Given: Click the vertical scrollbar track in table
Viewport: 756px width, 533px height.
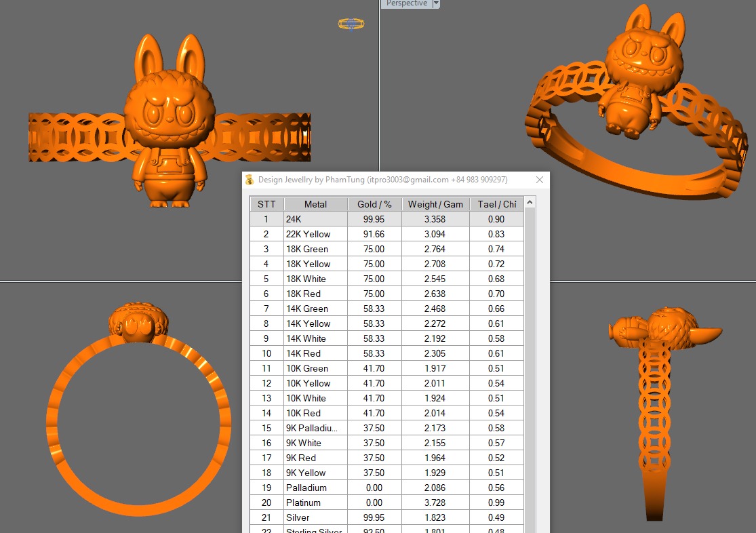Looking at the screenshot, I should [x=530, y=372].
